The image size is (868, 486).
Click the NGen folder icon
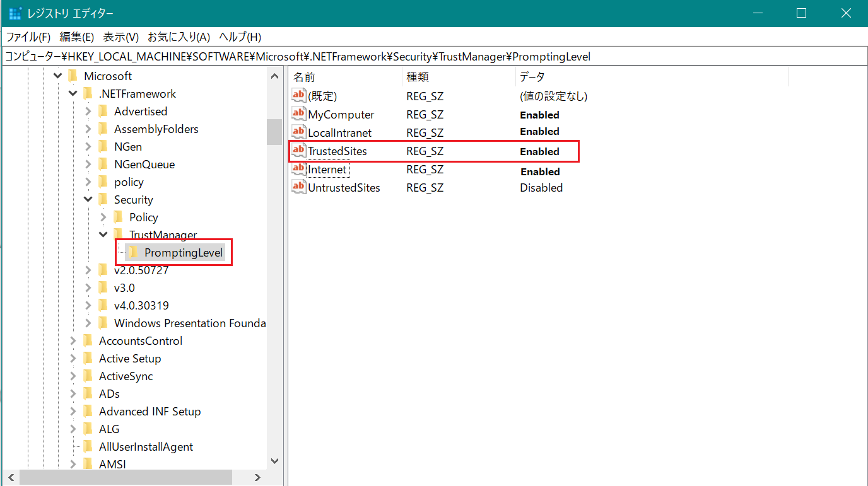pos(103,146)
